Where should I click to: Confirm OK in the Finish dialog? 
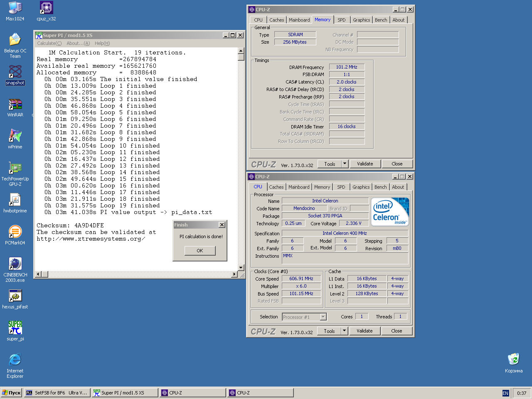[x=200, y=251]
